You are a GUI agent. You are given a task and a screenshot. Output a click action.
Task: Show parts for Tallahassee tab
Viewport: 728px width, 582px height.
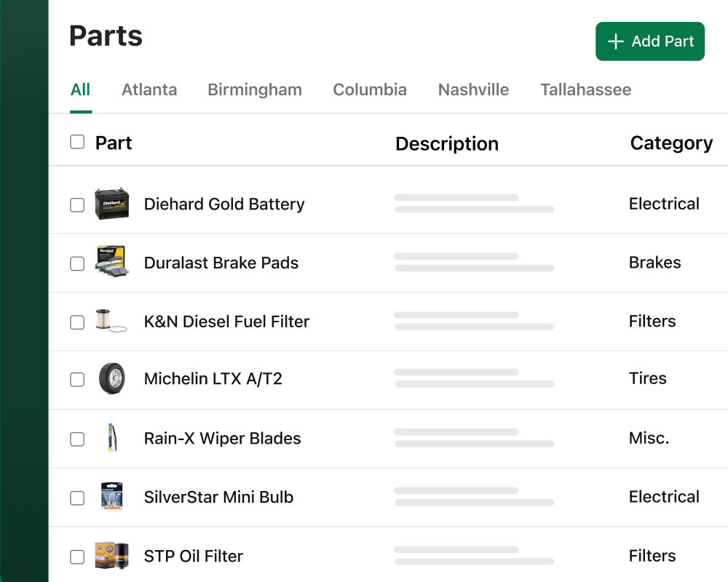(586, 89)
